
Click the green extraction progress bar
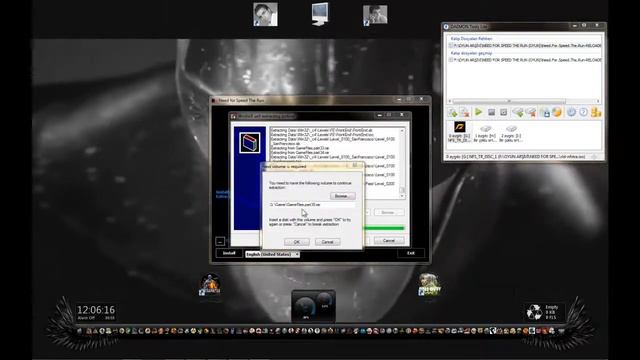(384, 228)
